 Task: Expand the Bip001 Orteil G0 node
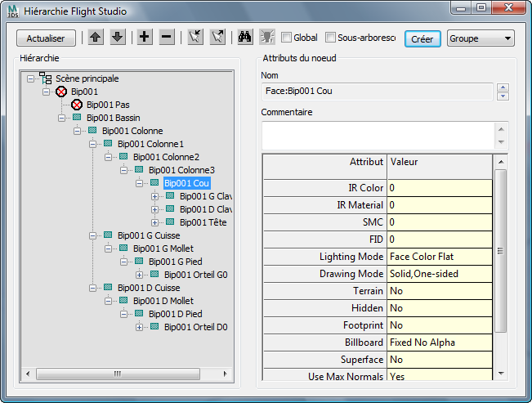139,275
